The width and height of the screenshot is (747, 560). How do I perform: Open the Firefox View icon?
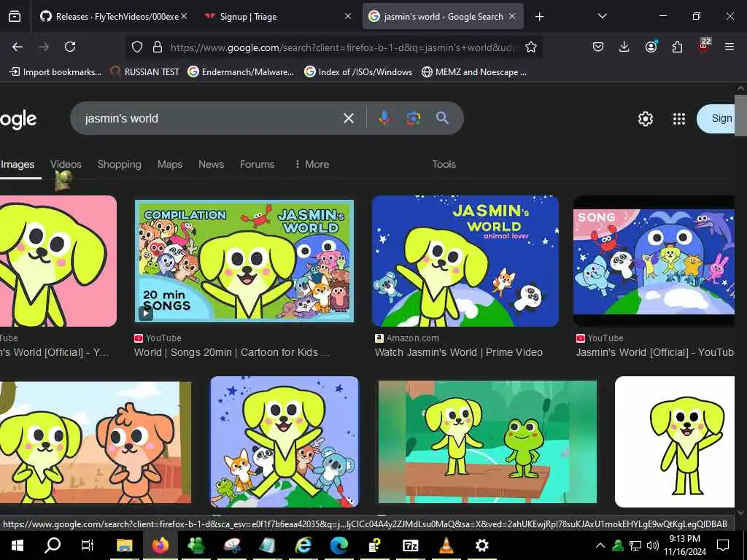click(x=15, y=17)
